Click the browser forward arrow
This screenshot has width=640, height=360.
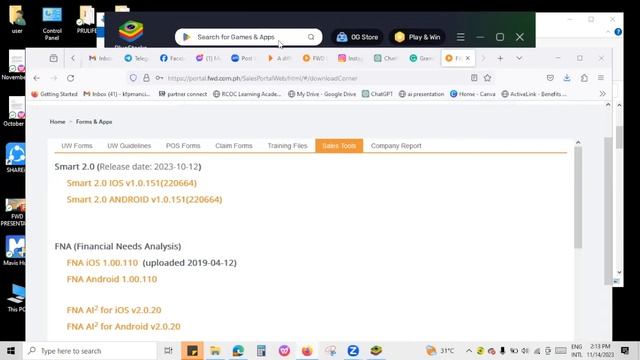tap(54, 78)
